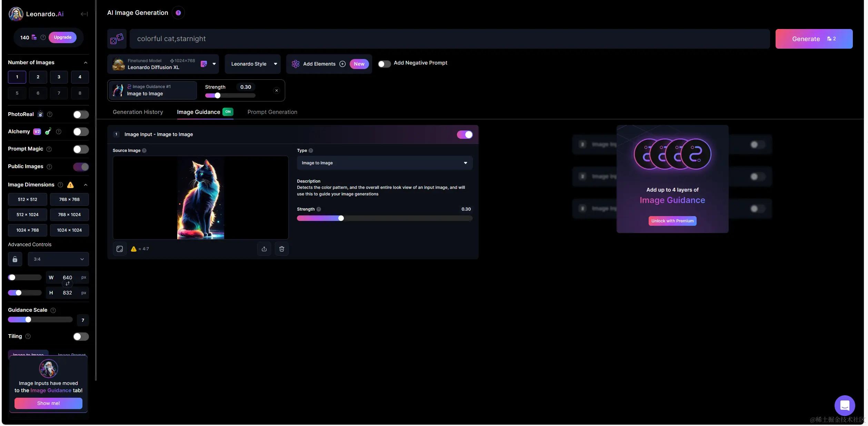Swap width and height with the arrows icon
868x426 pixels.
(x=68, y=284)
